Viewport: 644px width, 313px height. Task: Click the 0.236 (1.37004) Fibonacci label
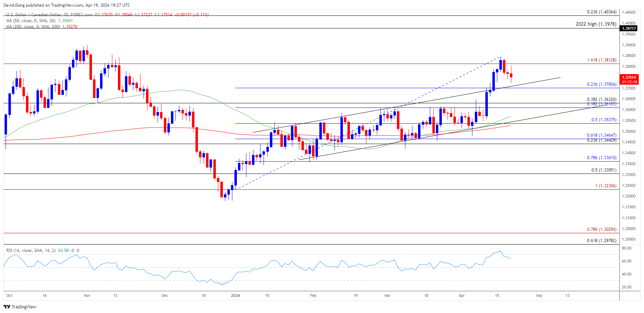(602, 84)
